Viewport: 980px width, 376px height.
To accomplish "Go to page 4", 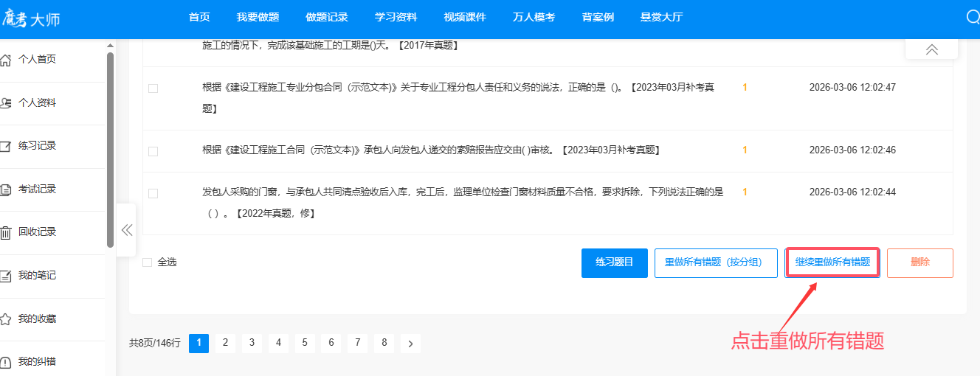I will pyautogui.click(x=278, y=343).
